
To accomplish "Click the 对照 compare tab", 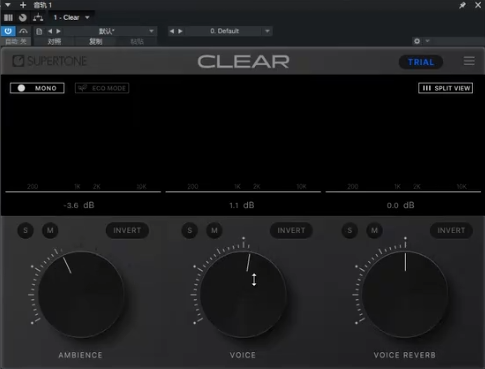I will click(x=54, y=41).
